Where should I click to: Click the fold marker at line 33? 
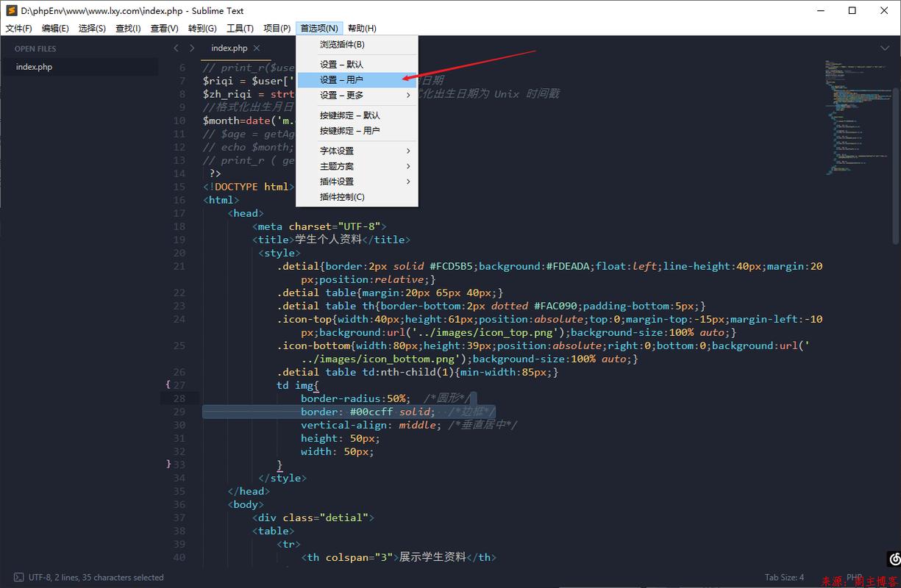pyautogui.click(x=168, y=464)
